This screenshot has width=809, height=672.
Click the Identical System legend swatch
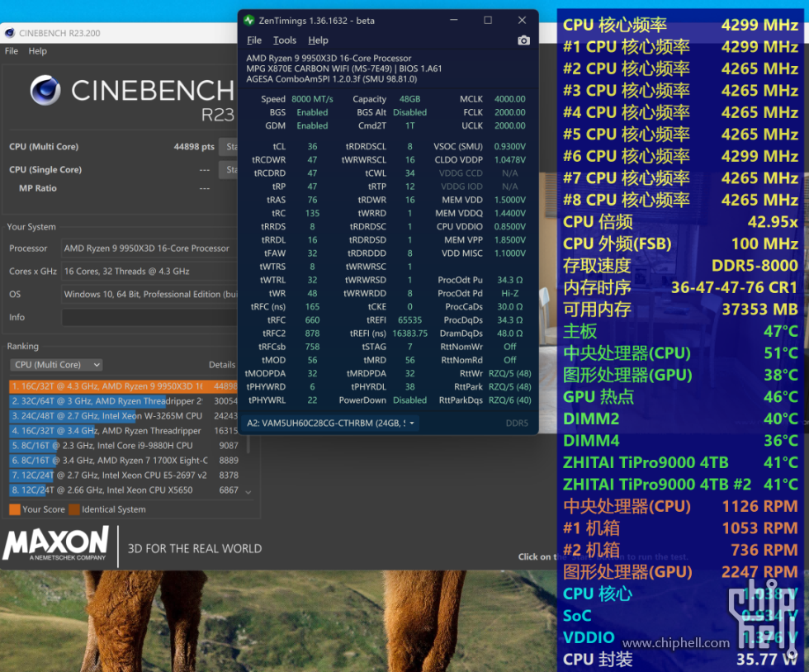(x=74, y=509)
